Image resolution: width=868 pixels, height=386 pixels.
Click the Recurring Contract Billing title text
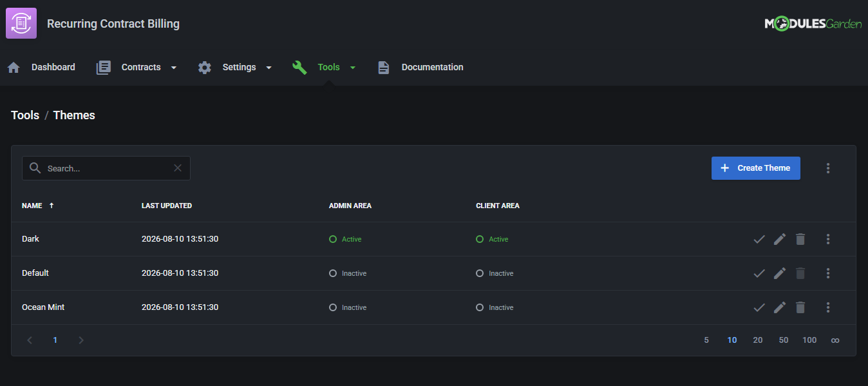tap(113, 24)
